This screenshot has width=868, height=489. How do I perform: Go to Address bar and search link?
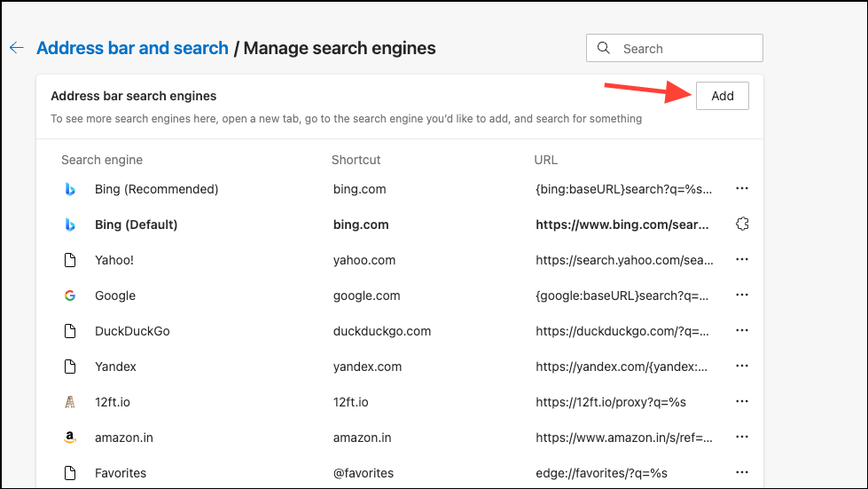coord(132,48)
